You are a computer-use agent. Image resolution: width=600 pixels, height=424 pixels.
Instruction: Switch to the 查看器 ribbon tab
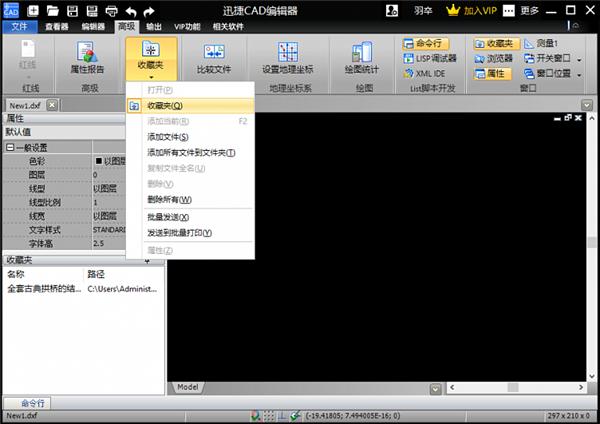click(57, 26)
